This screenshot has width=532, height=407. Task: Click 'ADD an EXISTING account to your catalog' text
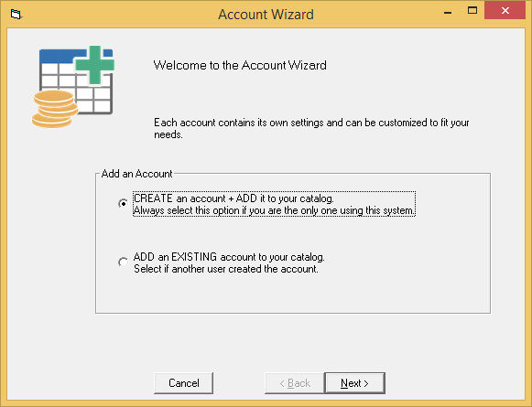pyautogui.click(x=229, y=257)
